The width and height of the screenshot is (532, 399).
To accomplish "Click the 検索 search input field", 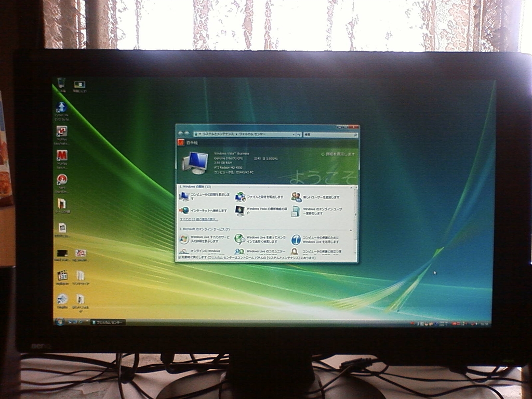I will pyautogui.click(x=328, y=135).
